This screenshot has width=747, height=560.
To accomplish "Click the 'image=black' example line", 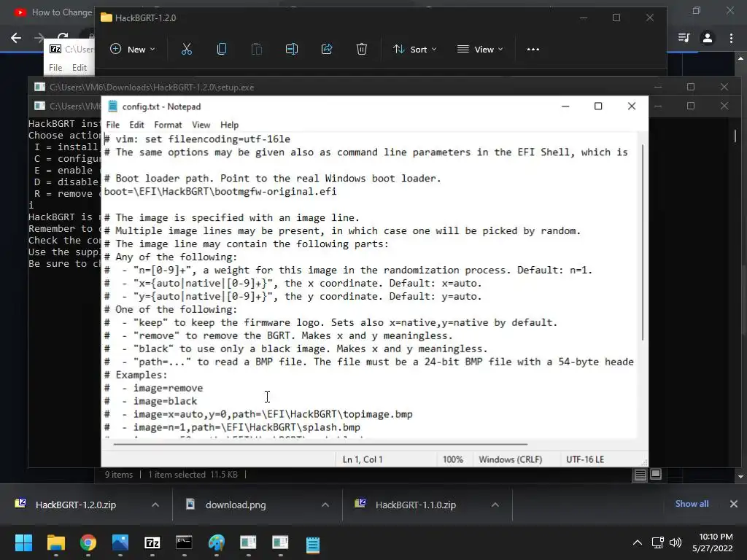I will pyautogui.click(x=150, y=401).
